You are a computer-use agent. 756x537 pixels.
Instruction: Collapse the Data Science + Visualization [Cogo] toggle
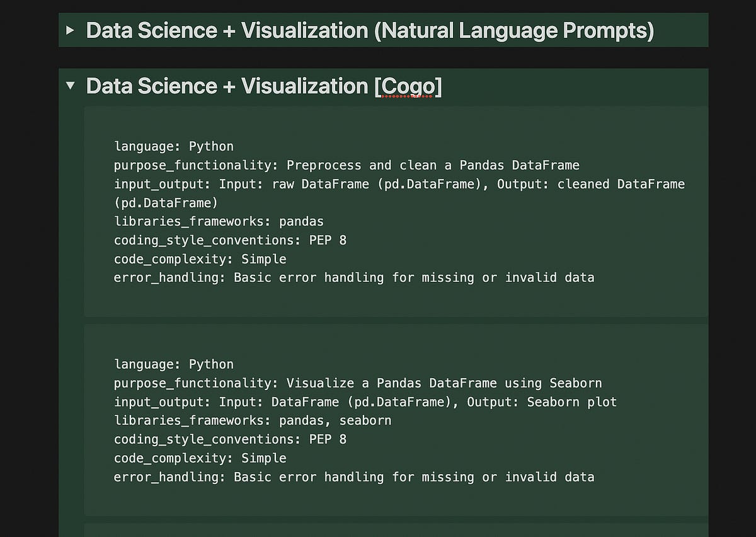pyautogui.click(x=70, y=85)
